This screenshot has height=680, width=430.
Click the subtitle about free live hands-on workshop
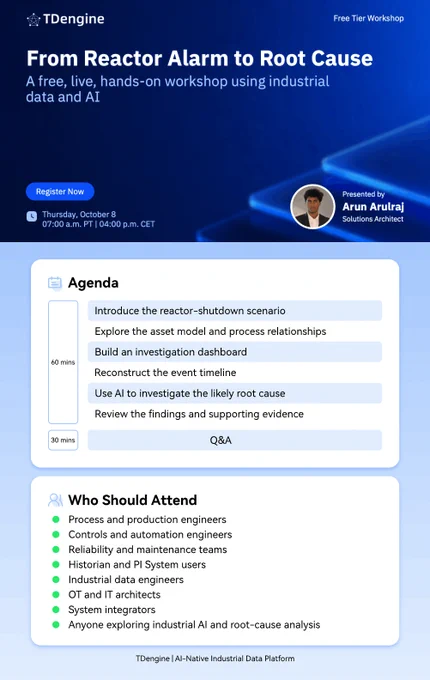coord(178,89)
